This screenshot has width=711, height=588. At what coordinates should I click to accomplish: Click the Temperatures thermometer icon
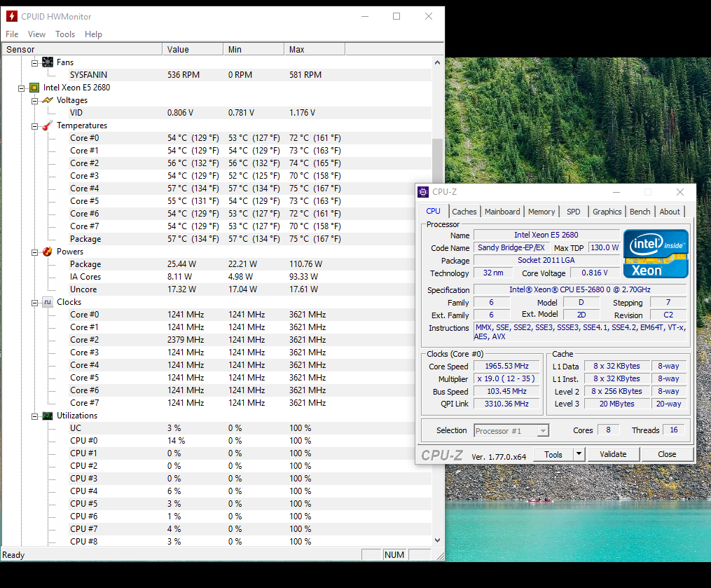pos(48,125)
